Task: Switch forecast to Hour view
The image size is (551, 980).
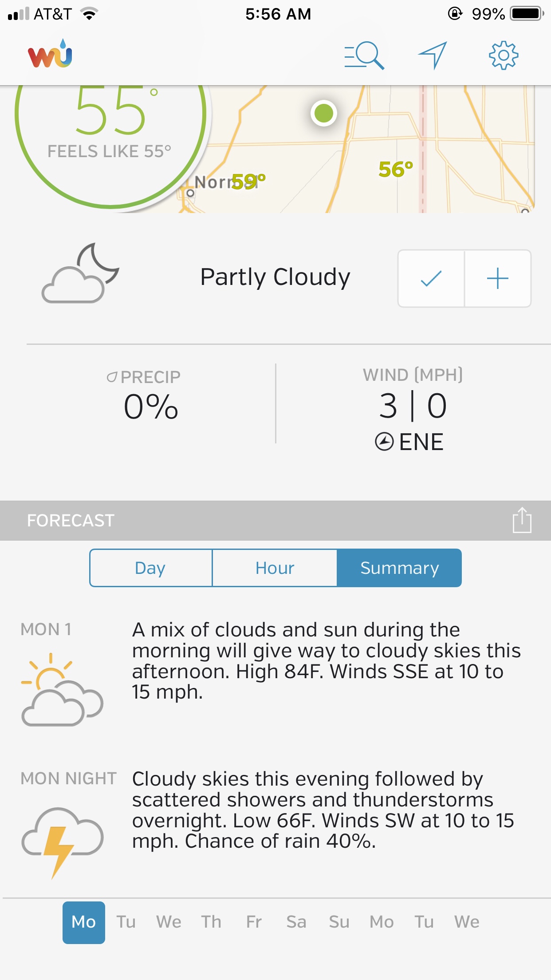Action: [275, 568]
